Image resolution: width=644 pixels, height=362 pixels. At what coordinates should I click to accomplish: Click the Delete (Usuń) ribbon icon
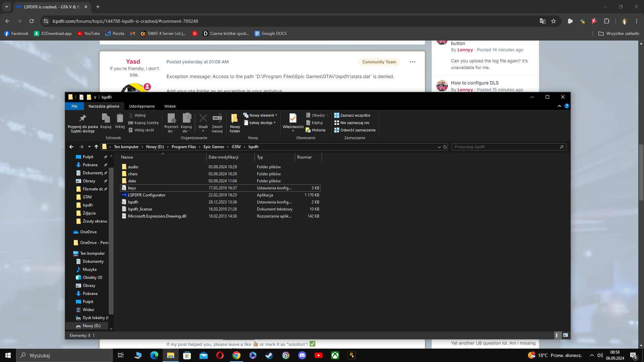pos(203,119)
